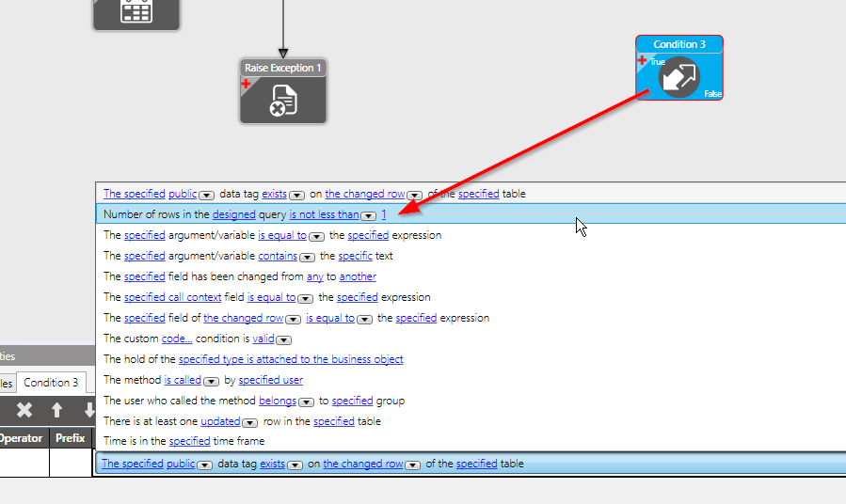
Task: Click the 'specified user' link
Action: [270, 380]
